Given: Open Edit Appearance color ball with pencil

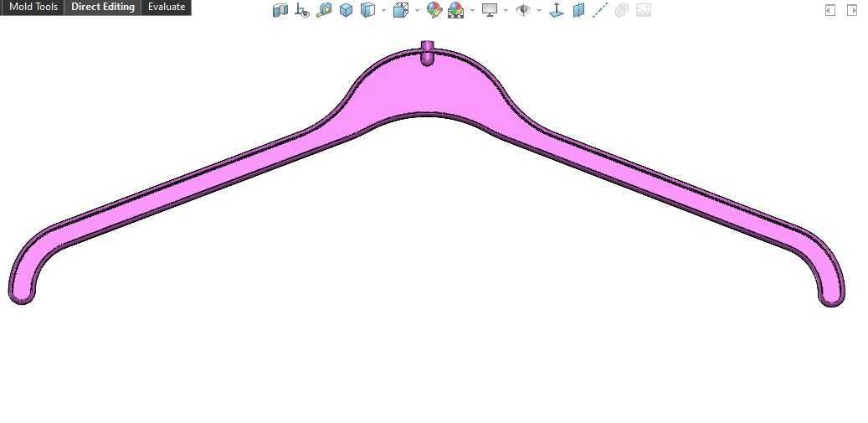Looking at the screenshot, I should coord(434,10).
